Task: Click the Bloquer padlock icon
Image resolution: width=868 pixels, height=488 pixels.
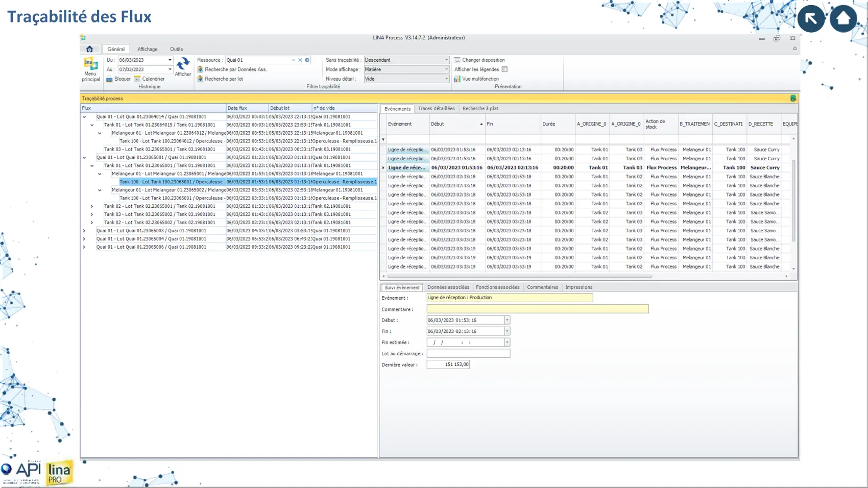Action: pos(109,79)
